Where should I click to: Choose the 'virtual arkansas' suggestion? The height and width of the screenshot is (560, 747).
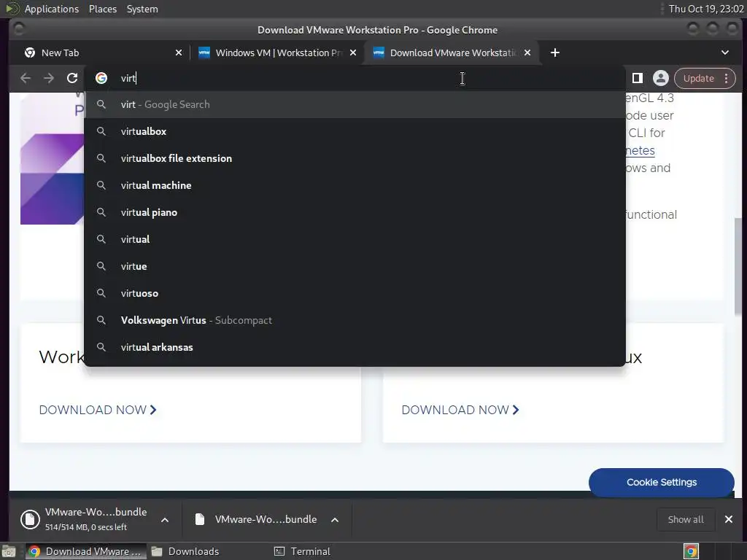click(355, 347)
